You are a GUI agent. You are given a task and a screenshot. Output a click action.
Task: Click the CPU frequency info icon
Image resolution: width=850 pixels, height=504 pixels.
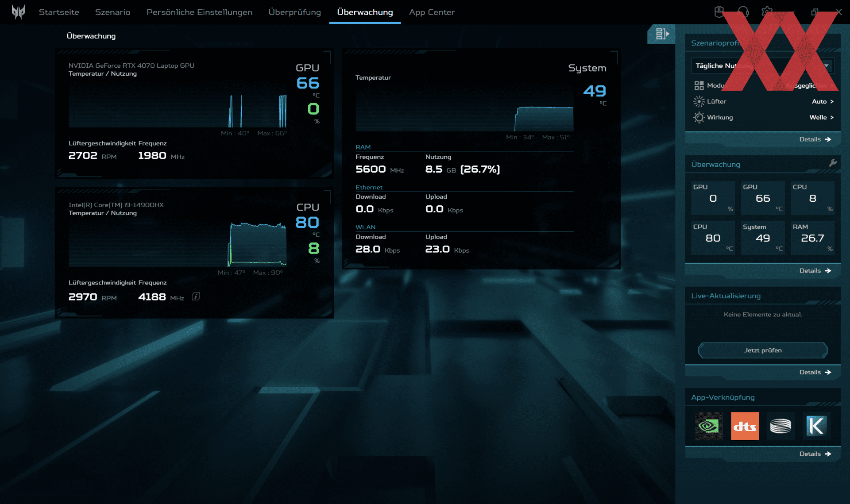click(196, 296)
